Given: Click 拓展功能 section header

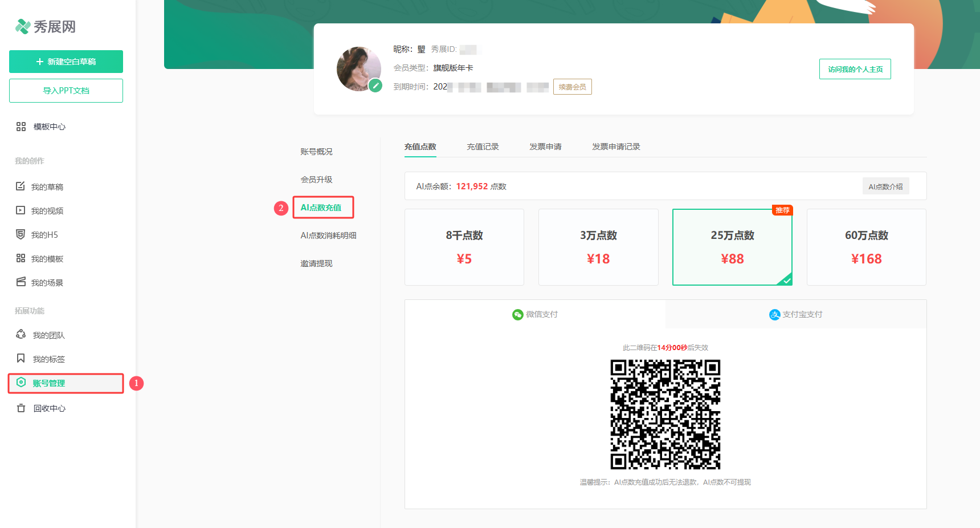Looking at the screenshot, I should (30, 311).
